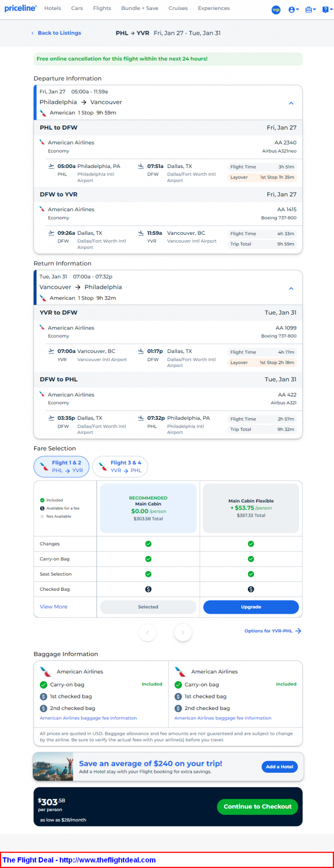Click the Carry-on Bag checkmark under Main Cabin Flexible
334x868 pixels.
[251, 559]
